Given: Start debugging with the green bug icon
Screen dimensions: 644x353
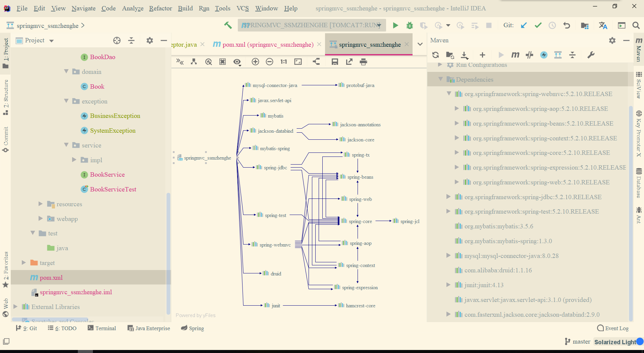Looking at the screenshot, I should (410, 26).
